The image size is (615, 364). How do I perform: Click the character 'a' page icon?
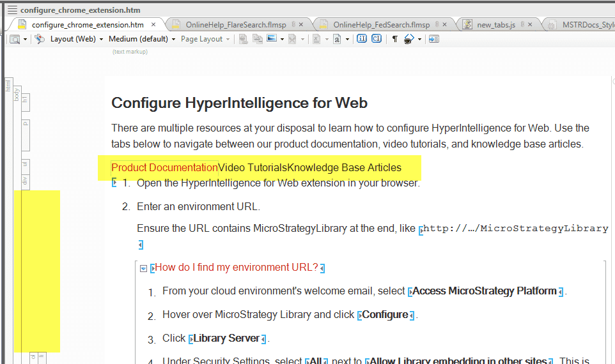click(337, 39)
